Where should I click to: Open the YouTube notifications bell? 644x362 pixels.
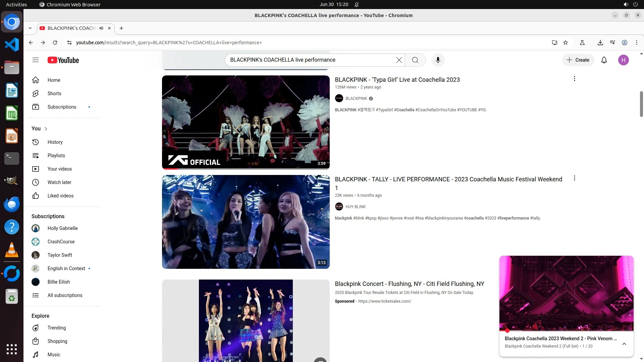coord(604,60)
